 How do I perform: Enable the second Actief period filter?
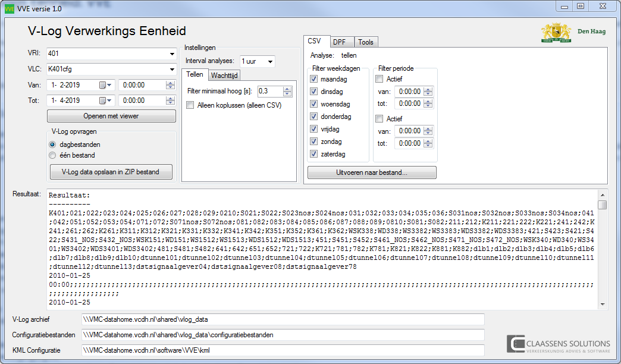[x=379, y=119]
